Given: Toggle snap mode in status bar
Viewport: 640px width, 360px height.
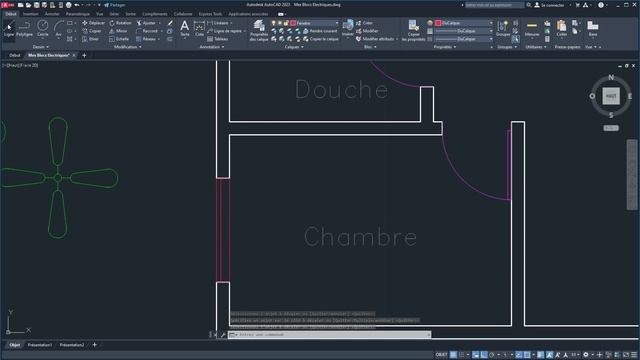Looking at the screenshot, I should coord(462,355).
